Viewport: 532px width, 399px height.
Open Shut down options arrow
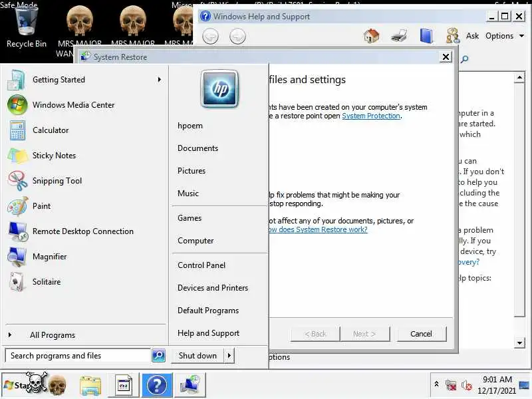tap(229, 356)
